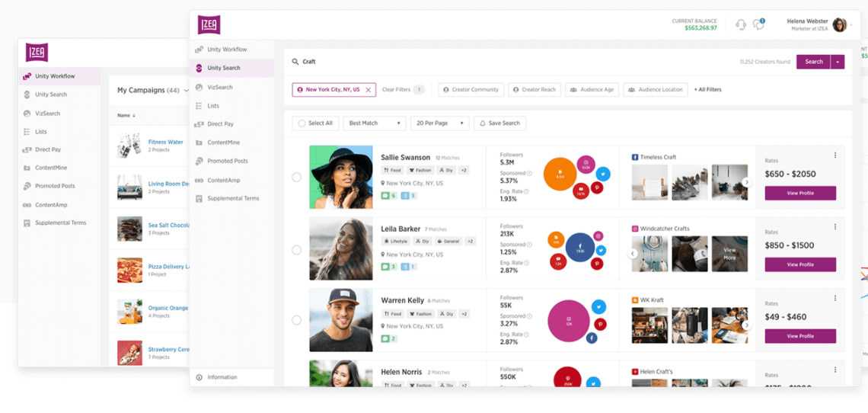Click the sponsored info icon in Sallie Swanson's row
The image size is (868, 413).
coord(528,174)
